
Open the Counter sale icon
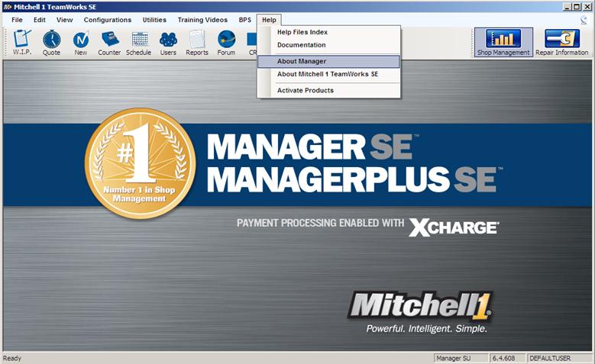coord(109,42)
